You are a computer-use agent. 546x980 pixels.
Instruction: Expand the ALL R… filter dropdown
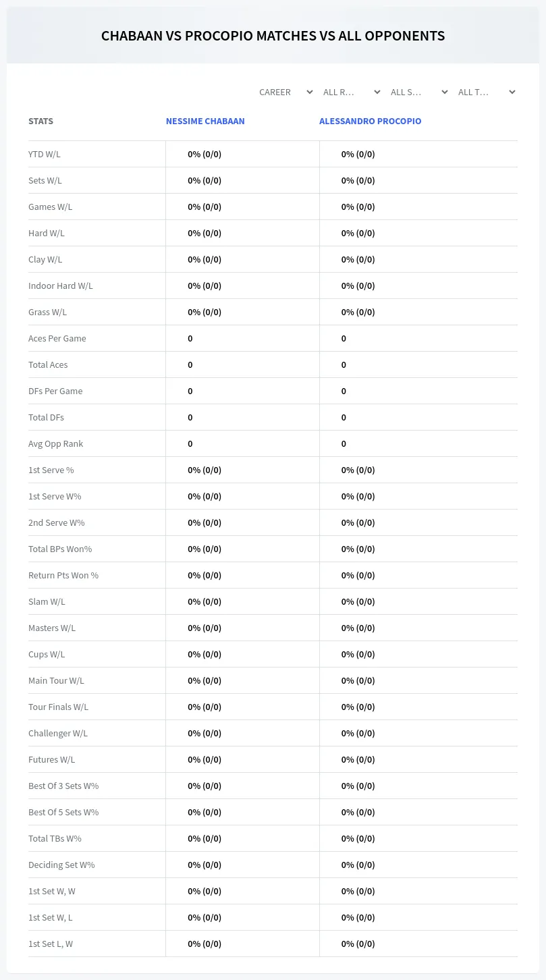(x=351, y=92)
